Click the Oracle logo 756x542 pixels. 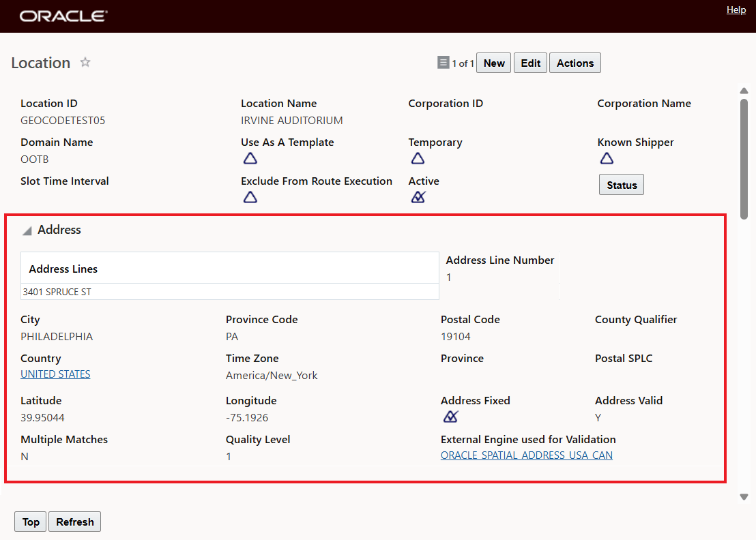click(63, 16)
